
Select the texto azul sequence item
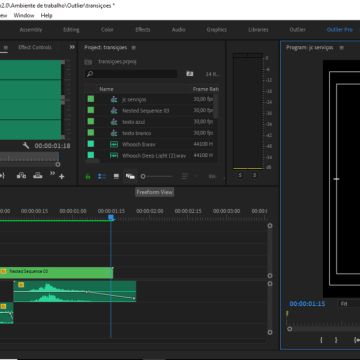click(x=133, y=122)
